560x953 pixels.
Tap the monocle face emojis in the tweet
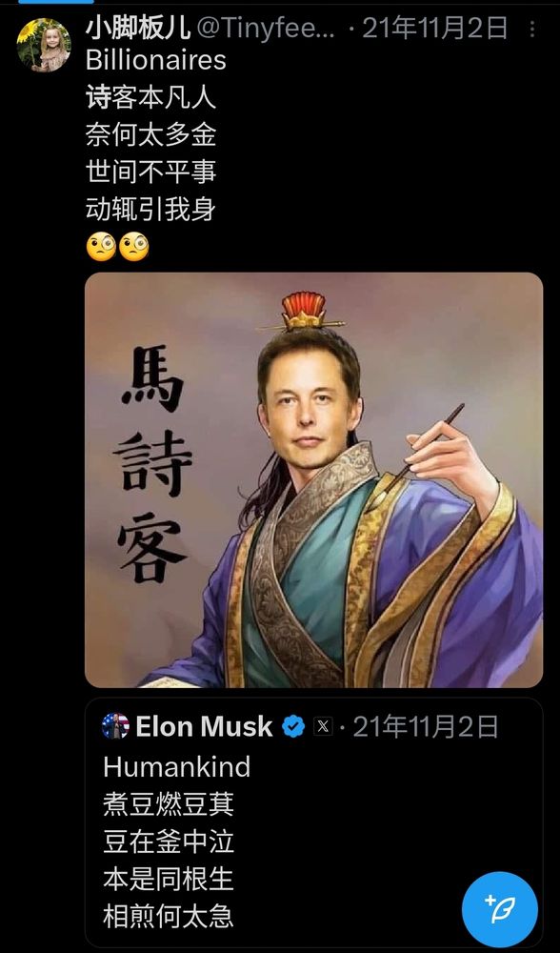117,248
